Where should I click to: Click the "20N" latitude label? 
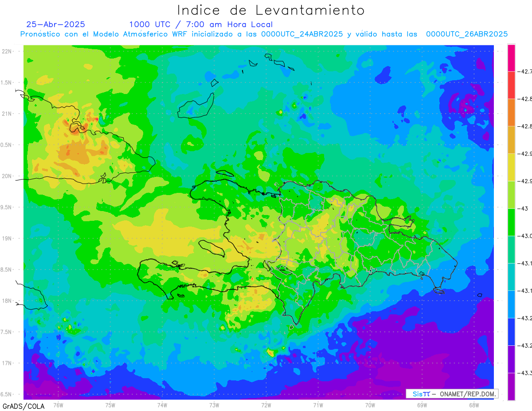tap(7, 176)
